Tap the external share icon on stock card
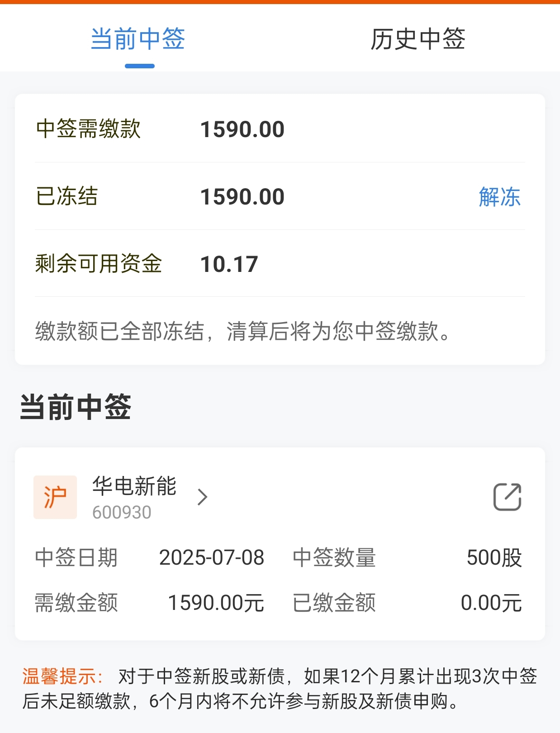Image resolution: width=560 pixels, height=733 pixels. click(x=507, y=497)
